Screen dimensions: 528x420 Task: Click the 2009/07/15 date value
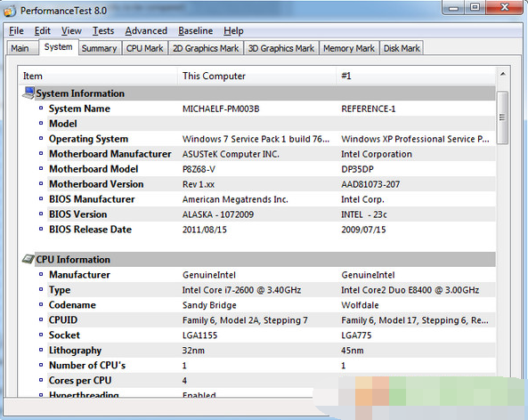click(363, 230)
